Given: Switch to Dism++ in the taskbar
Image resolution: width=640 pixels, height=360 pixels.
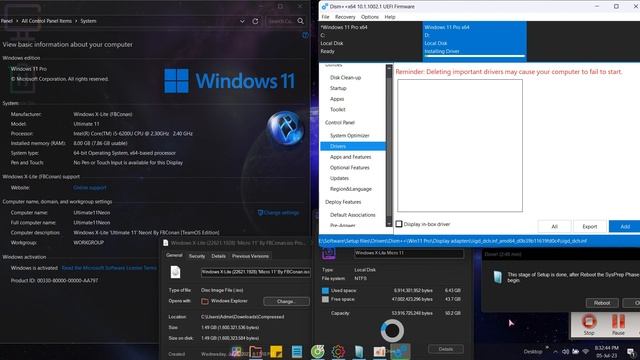Looking at the screenshot, I should [x=401, y=351].
